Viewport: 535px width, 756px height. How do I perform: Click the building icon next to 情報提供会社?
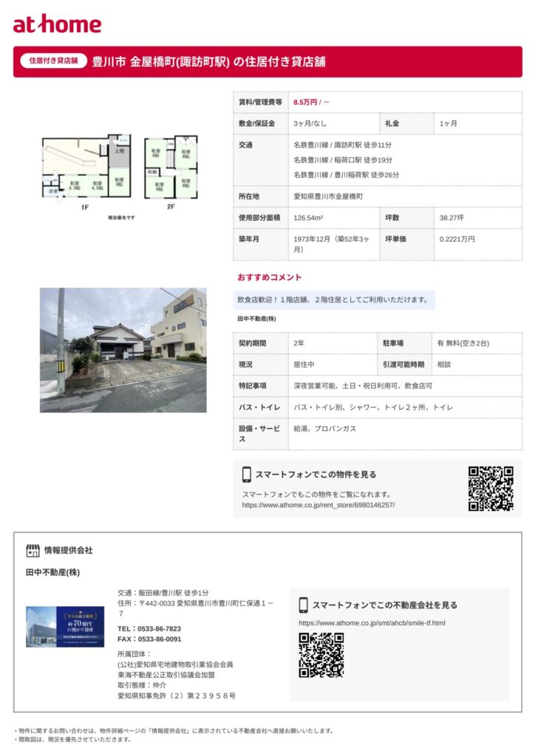pyautogui.click(x=33, y=550)
